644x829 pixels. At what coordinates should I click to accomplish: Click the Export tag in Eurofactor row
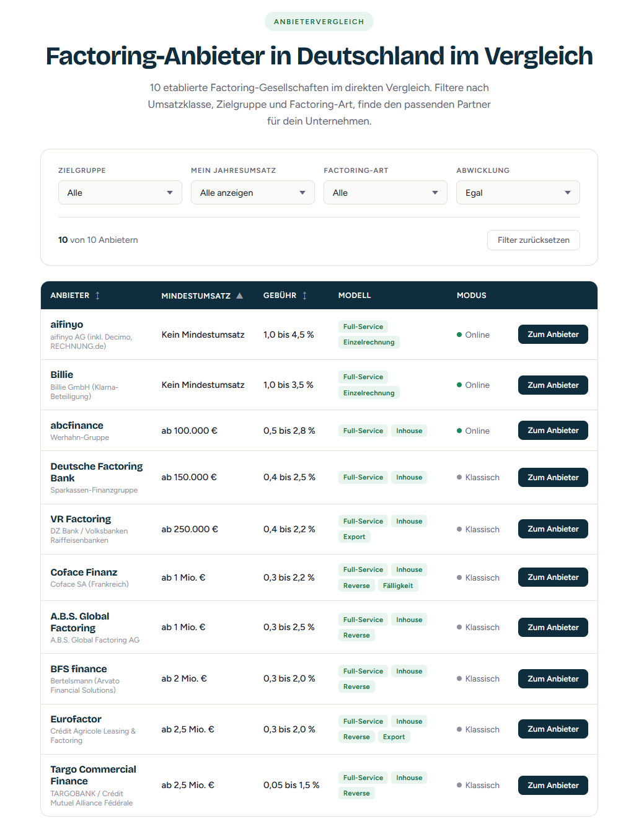coord(394,737)
